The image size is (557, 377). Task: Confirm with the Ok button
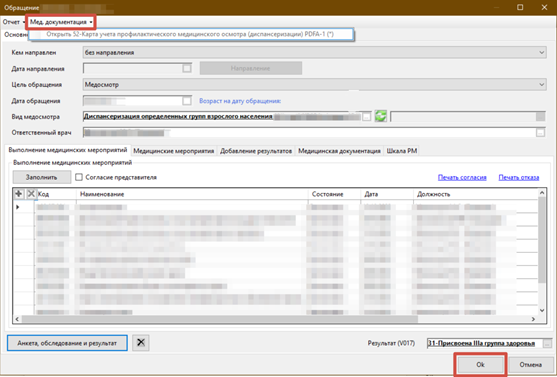(x=480, y=365)
